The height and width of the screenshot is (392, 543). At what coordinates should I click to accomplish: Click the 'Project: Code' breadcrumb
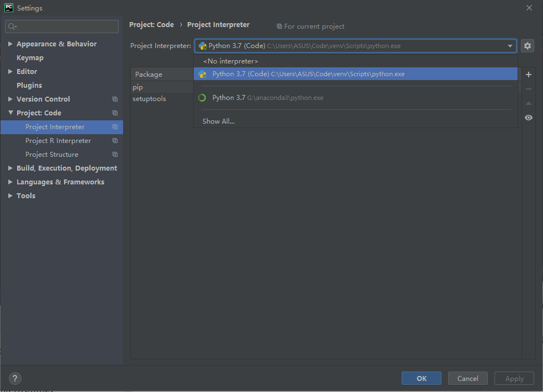(151, 24)
